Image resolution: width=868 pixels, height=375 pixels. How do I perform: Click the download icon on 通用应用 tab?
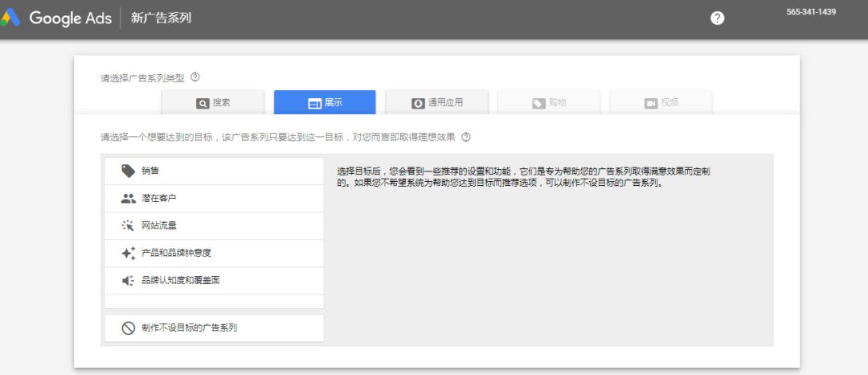point(418,103)
